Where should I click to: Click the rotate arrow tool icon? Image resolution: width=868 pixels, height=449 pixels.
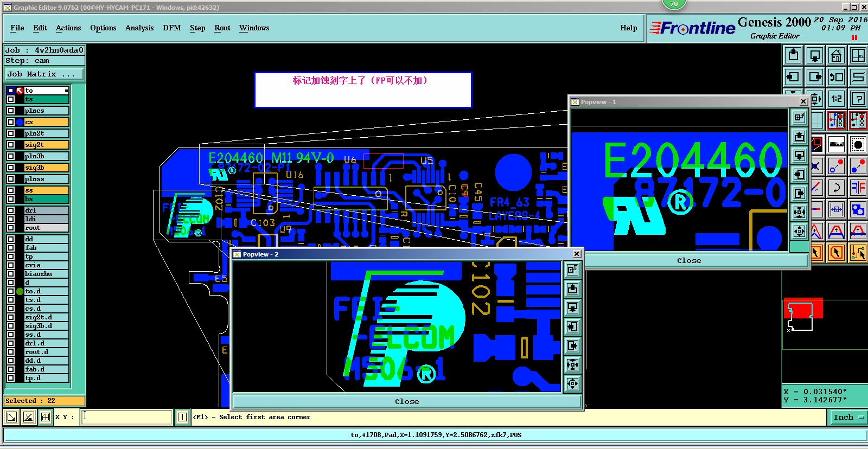pyautogui.click(x=837, y=188)
